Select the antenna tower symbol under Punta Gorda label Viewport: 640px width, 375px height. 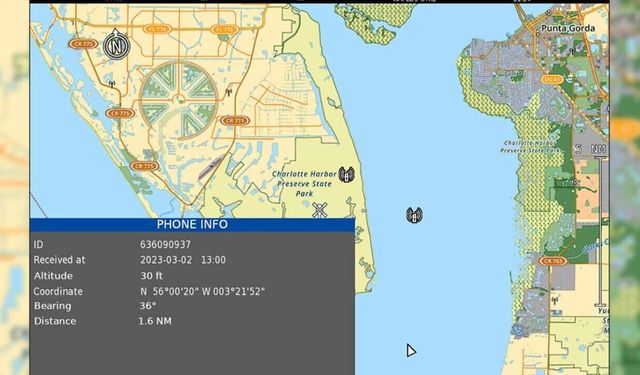572,51
